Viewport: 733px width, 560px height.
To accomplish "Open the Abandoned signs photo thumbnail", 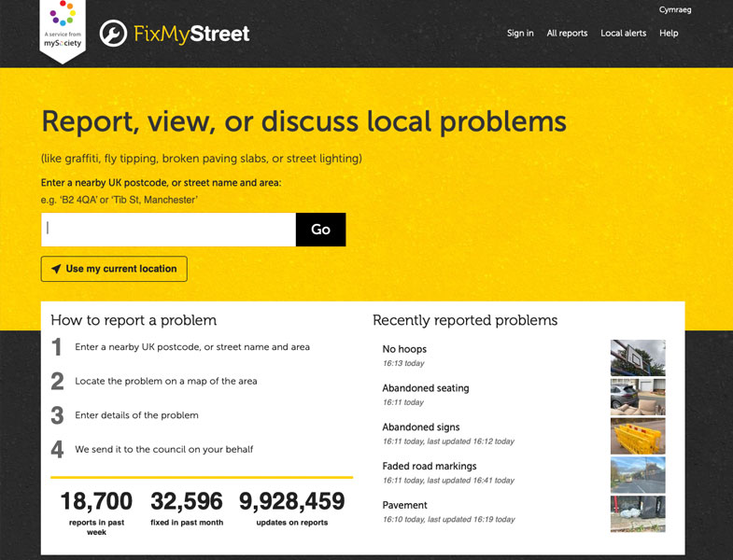I will click(638, 436).
